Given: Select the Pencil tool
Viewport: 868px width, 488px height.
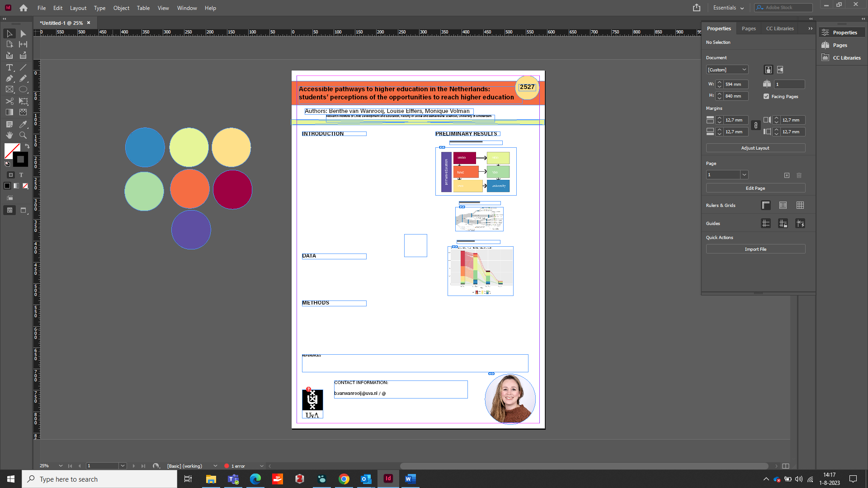Looking at the screenshot, I should click(x=23, y=78).
